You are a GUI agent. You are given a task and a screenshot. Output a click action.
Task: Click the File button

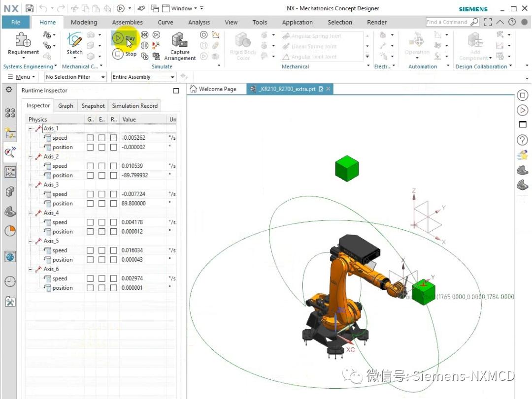tap(16, 22)
